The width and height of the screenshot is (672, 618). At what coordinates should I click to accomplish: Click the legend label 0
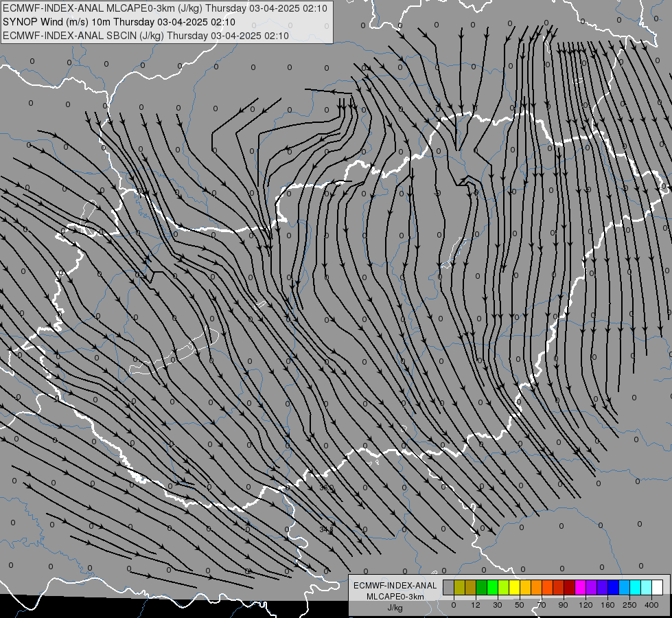click(454, 605)
